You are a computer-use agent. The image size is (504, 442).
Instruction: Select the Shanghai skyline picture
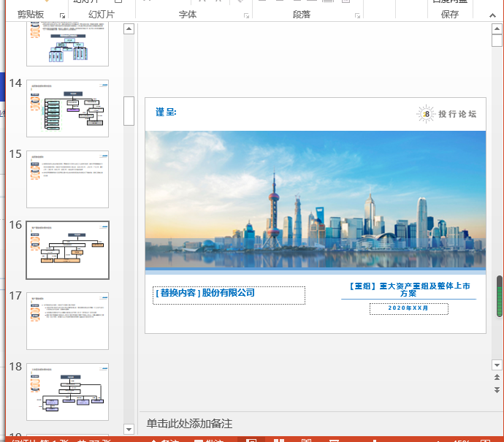point(316,199)
